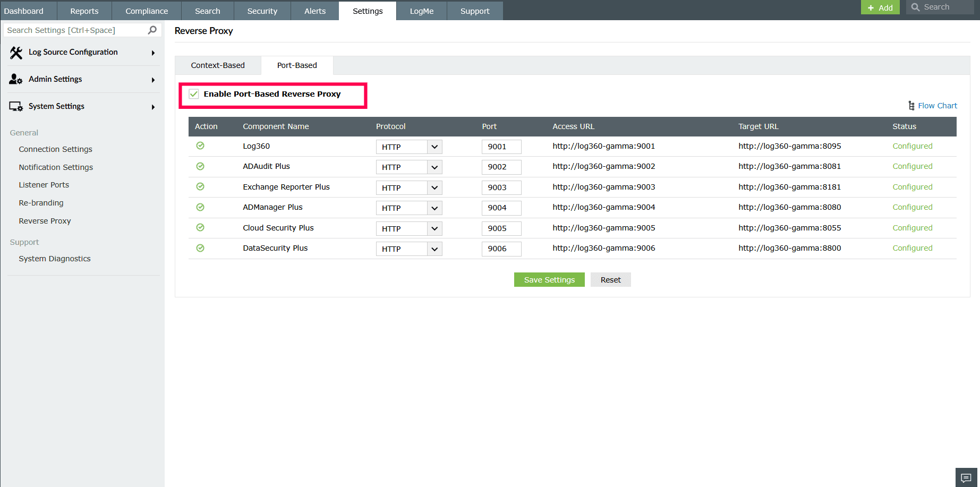Open the Re-branding settings
This screenshot has height=487, width=980.
point(41,203)
